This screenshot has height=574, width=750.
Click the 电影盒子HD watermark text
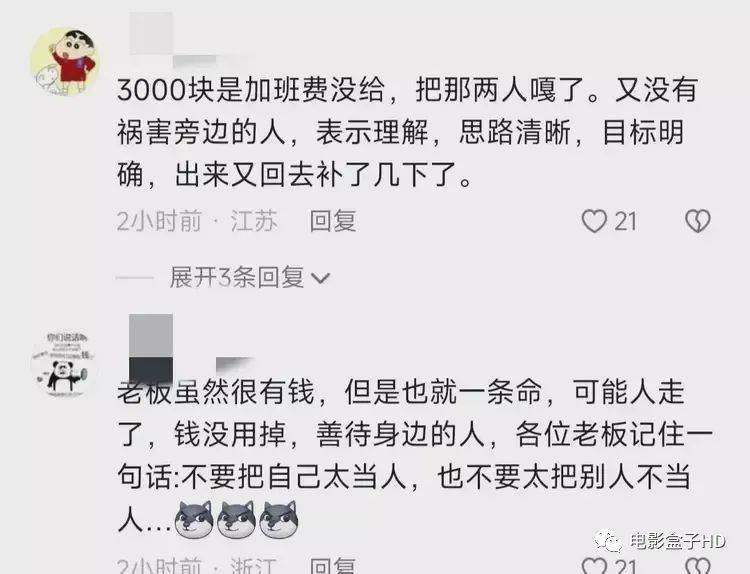pyautogui.click(x=677, y=541)
